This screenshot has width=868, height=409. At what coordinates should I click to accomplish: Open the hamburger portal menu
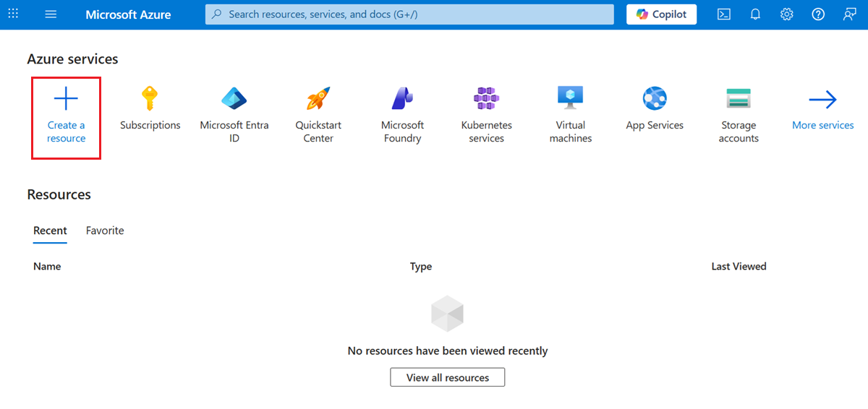point(51,14)
